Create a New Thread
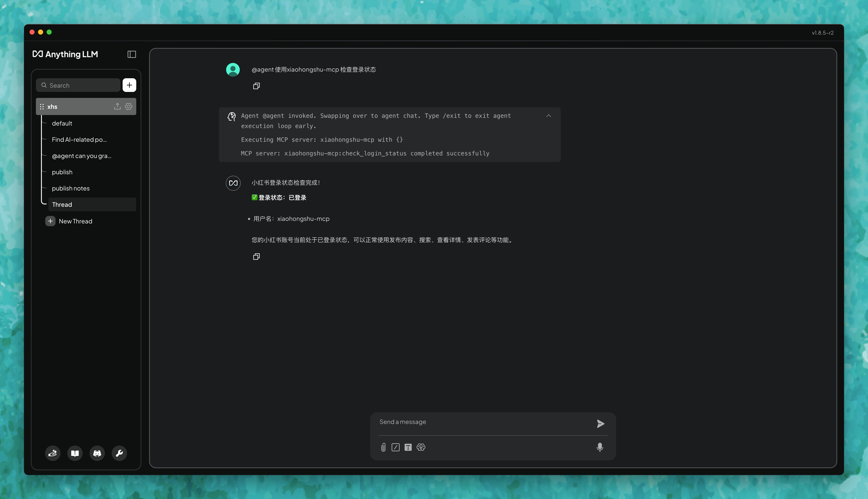 [69, 221]
